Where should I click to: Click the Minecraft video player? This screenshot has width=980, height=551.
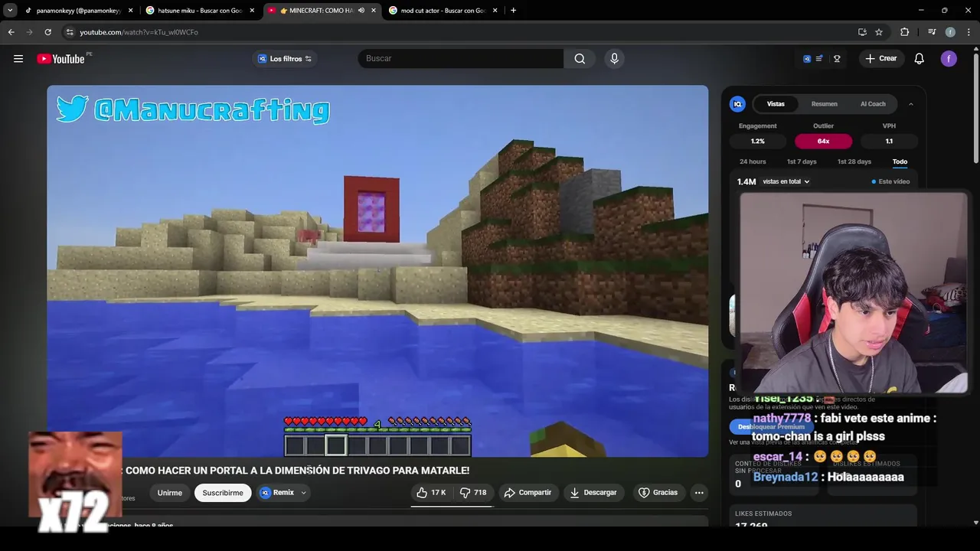click(x=377, y=271)
